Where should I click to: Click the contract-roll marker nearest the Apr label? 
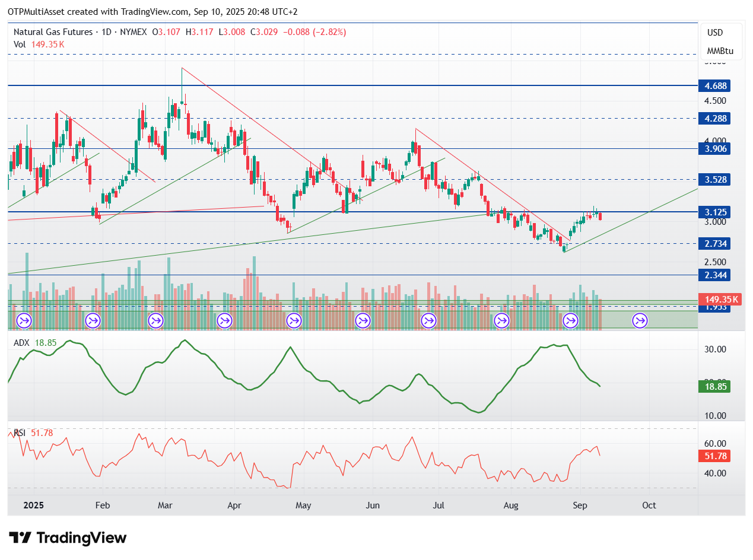point(224,321)
